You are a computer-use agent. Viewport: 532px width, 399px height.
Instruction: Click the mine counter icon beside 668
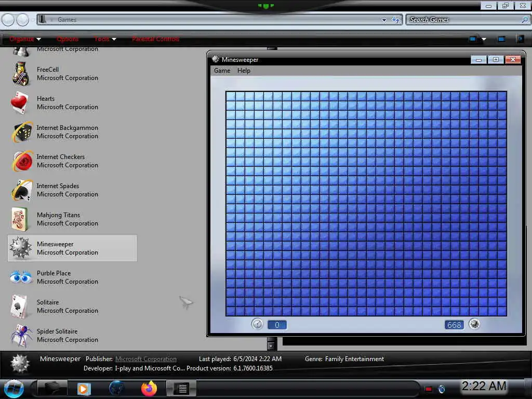474,324
